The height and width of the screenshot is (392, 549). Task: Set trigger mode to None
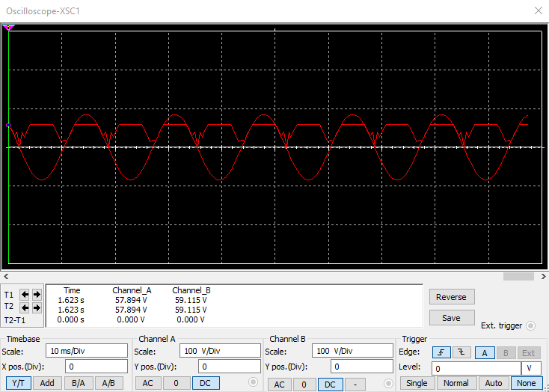527,383
